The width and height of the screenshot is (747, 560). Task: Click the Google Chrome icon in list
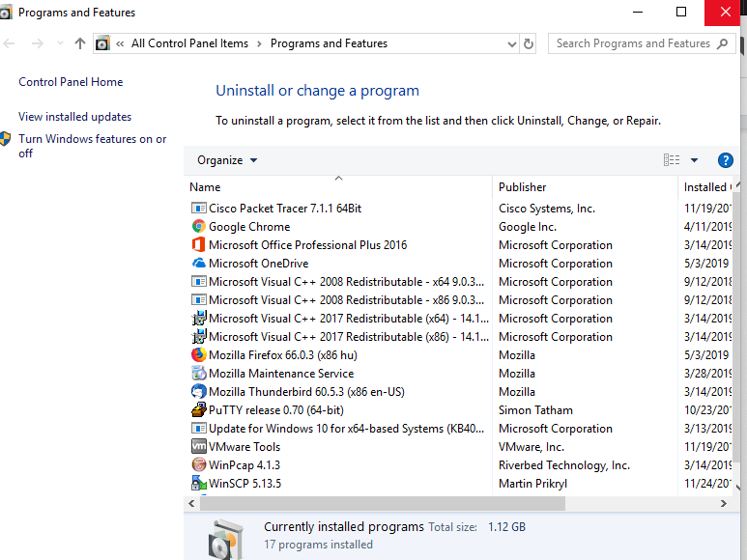[199, 227]
